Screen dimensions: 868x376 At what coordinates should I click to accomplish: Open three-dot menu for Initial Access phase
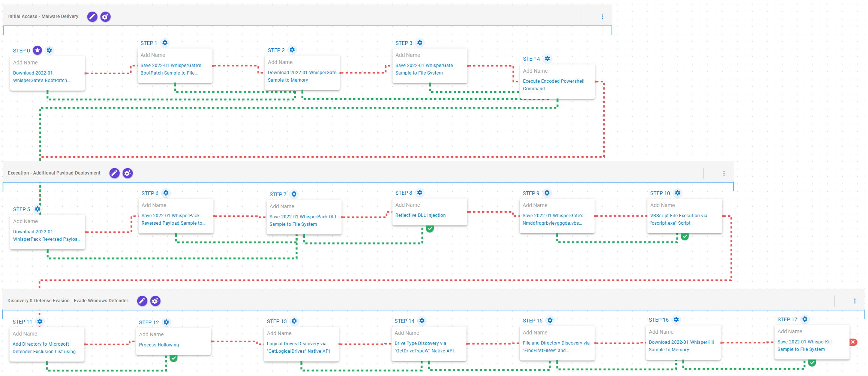coord(603,17)
